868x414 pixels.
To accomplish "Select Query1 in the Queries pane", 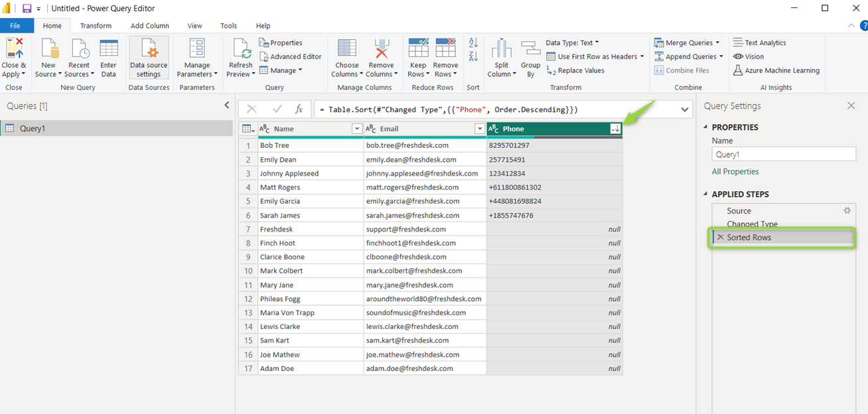I will tap(117, 128).
